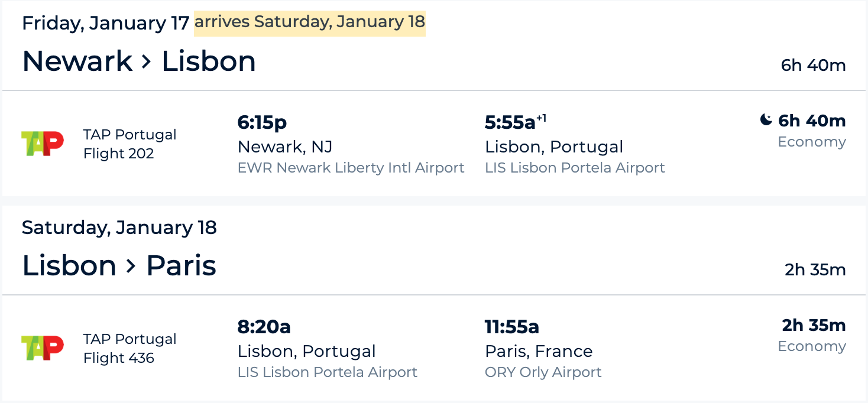This screenshot has height=403, width=868.
Task: Click 'Lisbon, Portugal' arrival city of Flight 202
Action: pyautogui.click(x=554, y=147)
